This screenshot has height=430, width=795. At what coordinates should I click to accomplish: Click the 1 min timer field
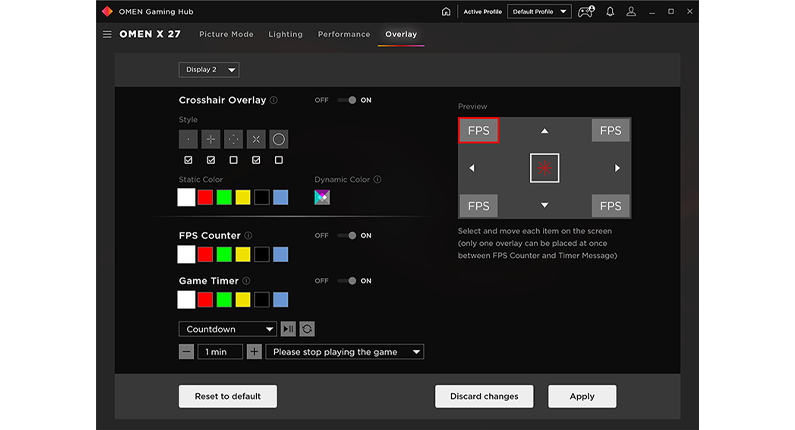click(220, 352)
